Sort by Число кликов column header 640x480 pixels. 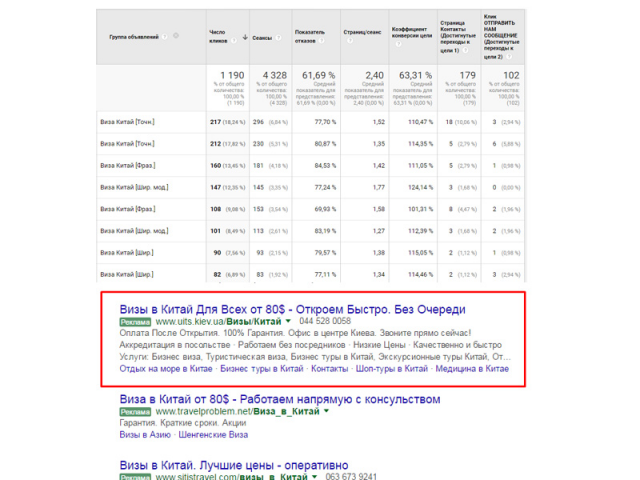(218, 36)
